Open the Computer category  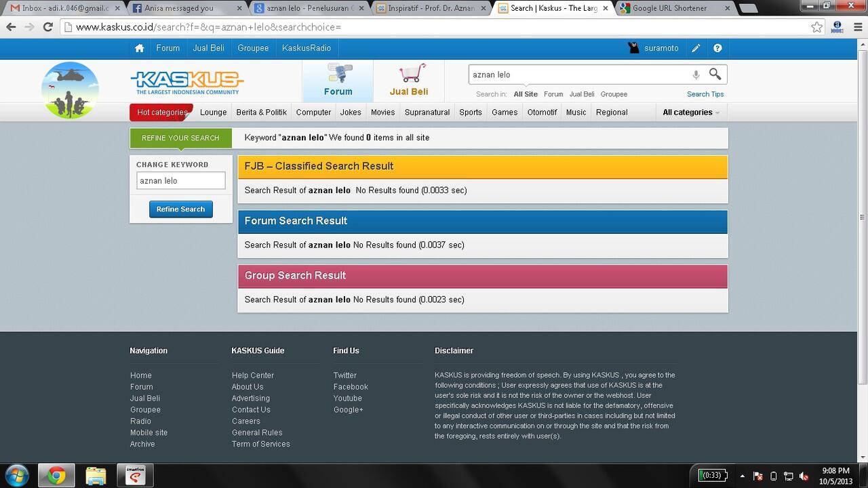pos(313,113)
